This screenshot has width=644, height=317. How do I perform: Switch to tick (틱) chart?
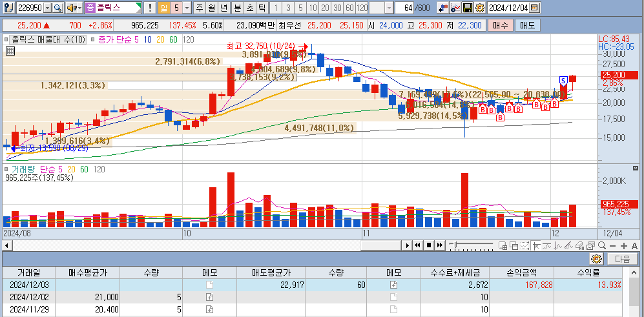(x=261, y=7)
